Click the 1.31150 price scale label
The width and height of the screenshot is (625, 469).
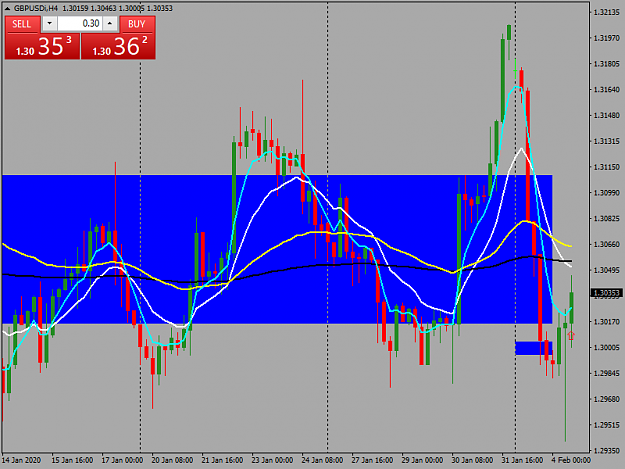[607, 167]
